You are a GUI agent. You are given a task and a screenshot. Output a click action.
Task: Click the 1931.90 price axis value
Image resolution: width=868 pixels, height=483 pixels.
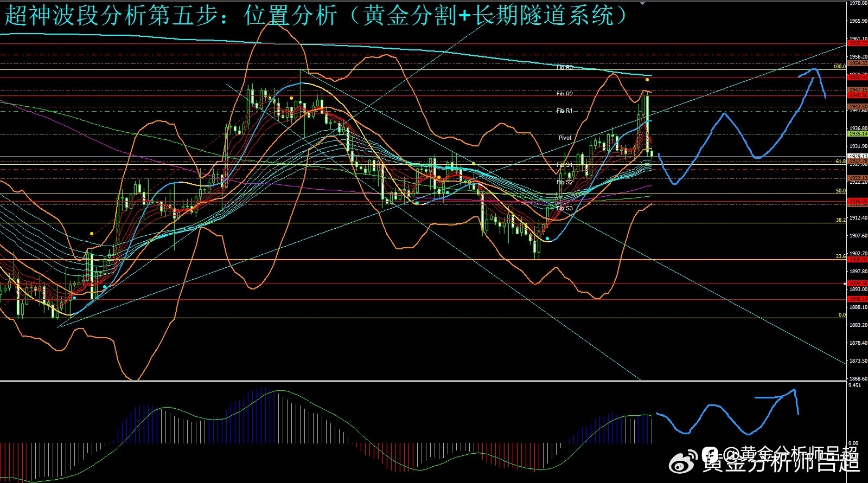pyautogui.click(x=858, y=146)
